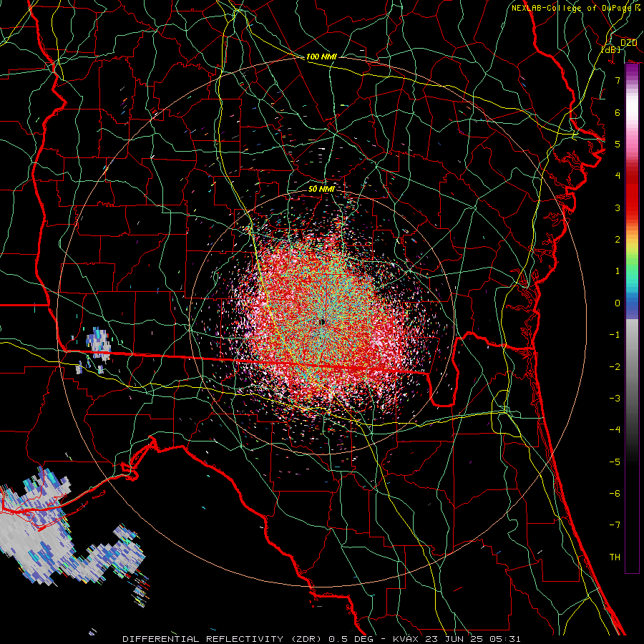Click the 5 value on the color scale
644x644 pixels.
(618, 144)
